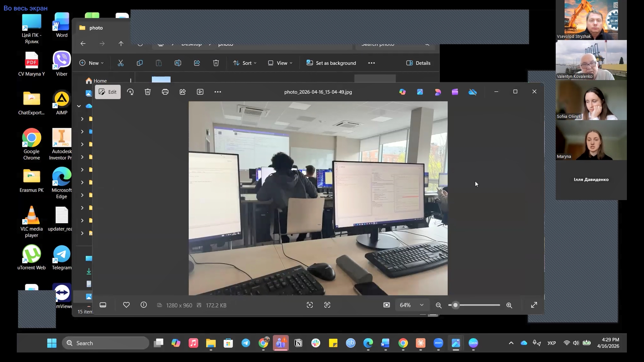Open the See more ellipsis menu in Photos

pyautogui.click(x=218, y=92)
